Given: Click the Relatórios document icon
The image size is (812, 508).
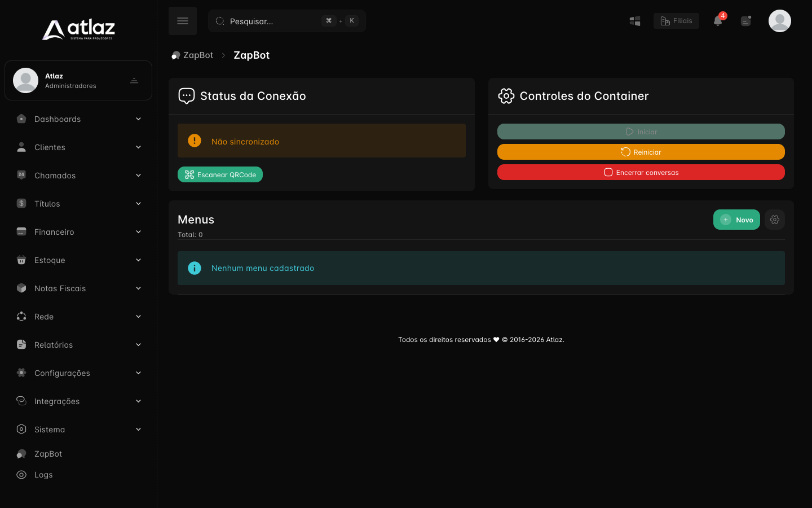Looking at the screenshot, I should click(x=21, y=344).
